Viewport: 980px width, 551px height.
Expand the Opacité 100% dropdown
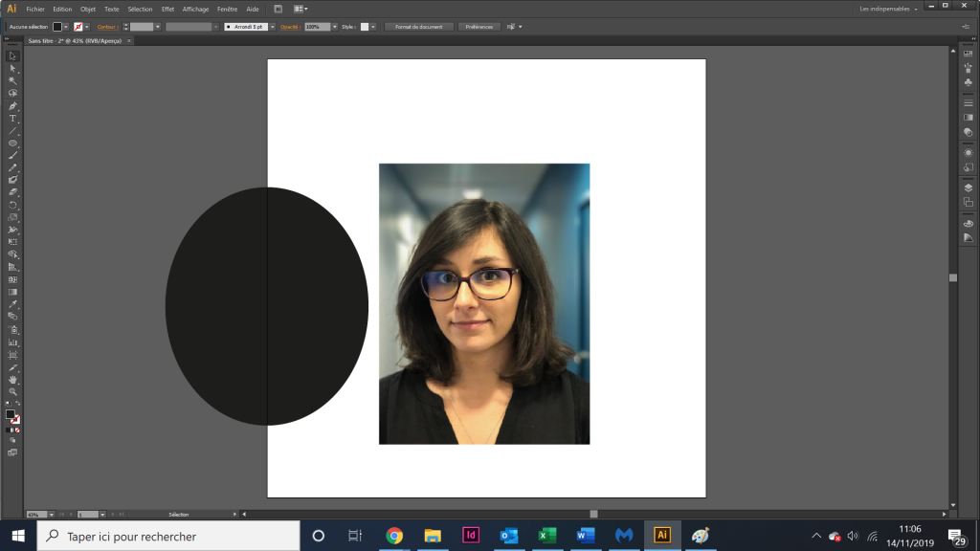335,27
